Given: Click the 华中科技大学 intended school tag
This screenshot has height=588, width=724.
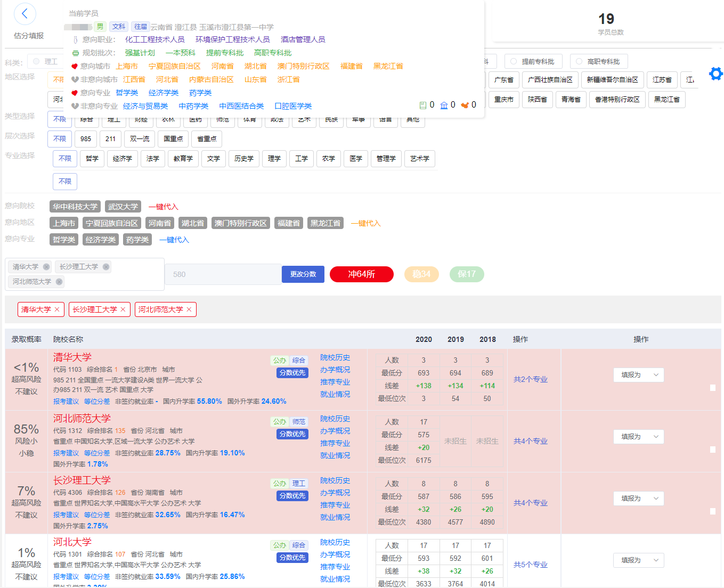Looking at the screenshot, I should pos(75,207).
